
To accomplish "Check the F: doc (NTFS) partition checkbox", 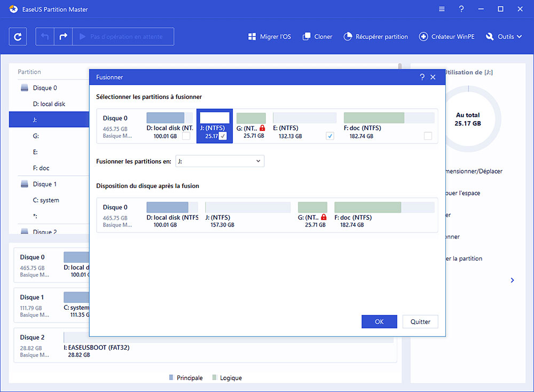I will [x=428, y=136].
